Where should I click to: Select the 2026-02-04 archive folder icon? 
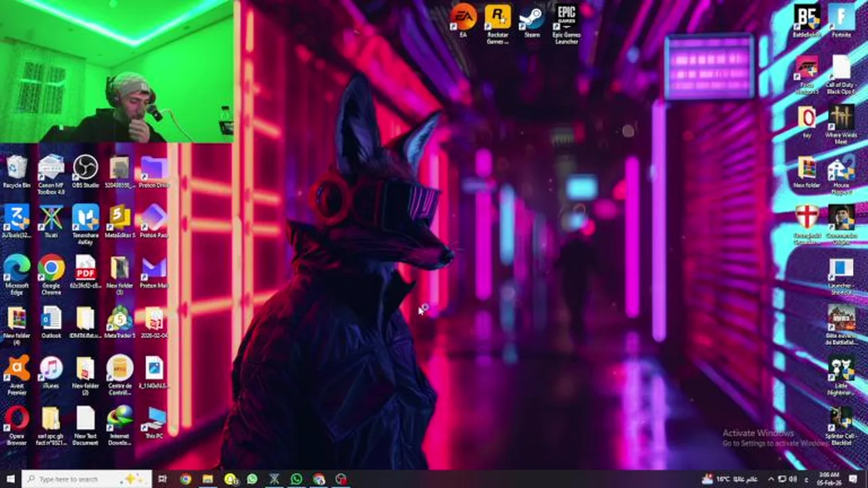154,321
